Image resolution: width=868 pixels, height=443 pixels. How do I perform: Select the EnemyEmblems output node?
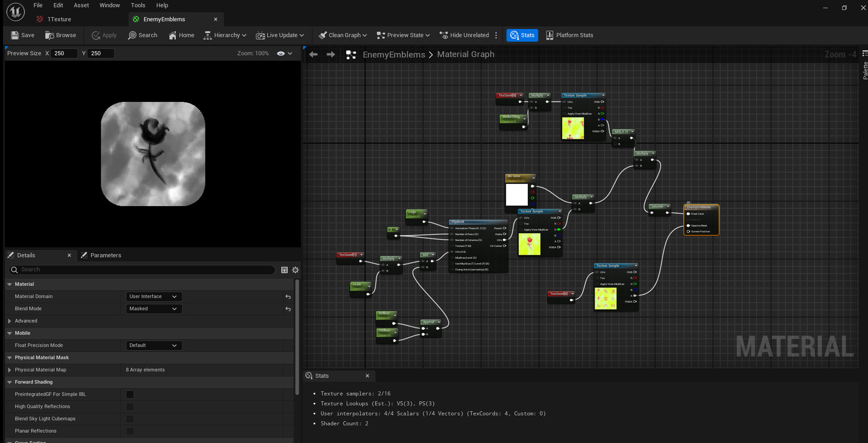[701, 220]
